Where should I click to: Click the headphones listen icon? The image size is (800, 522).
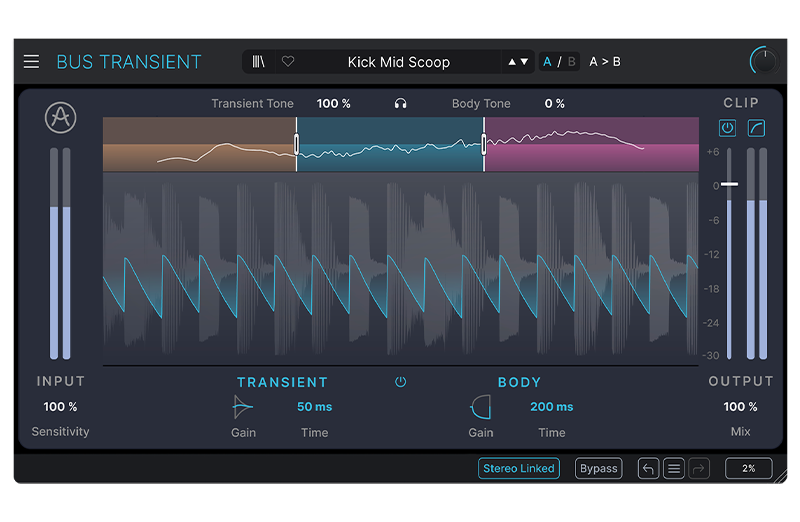401,104
